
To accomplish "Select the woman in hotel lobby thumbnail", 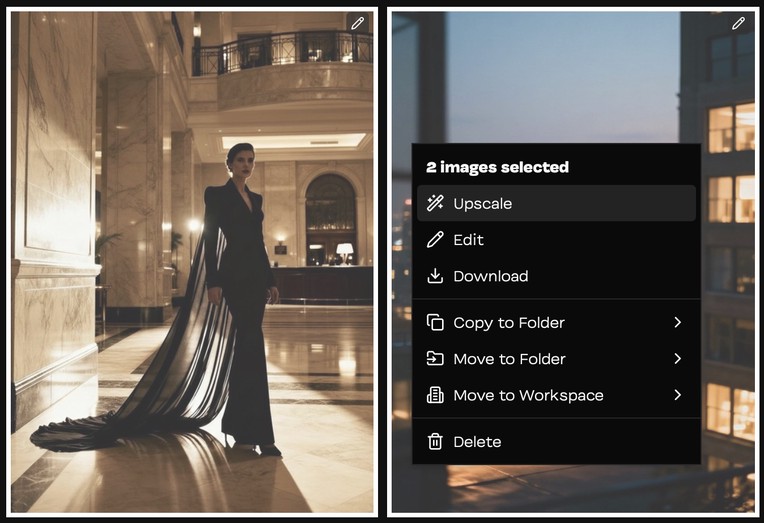I will click(x=192, y=262).
